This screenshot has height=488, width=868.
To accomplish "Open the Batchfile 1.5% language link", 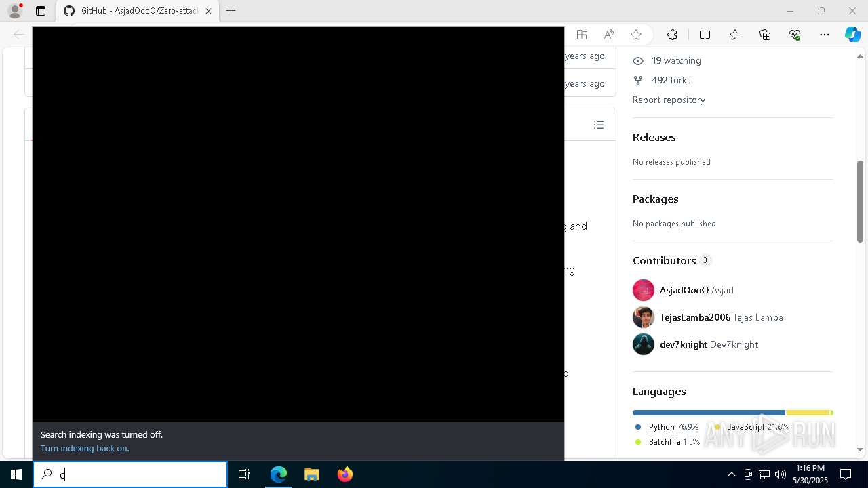I will [x=667, y=442].
